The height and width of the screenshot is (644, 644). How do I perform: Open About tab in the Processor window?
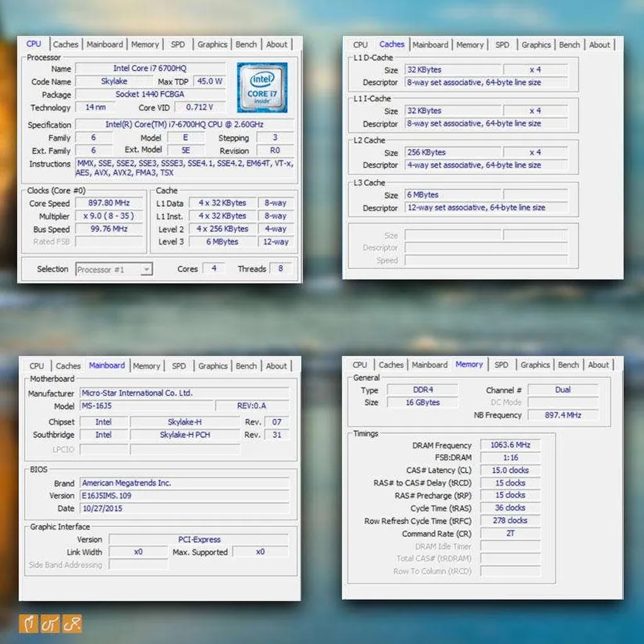point(277,45)
